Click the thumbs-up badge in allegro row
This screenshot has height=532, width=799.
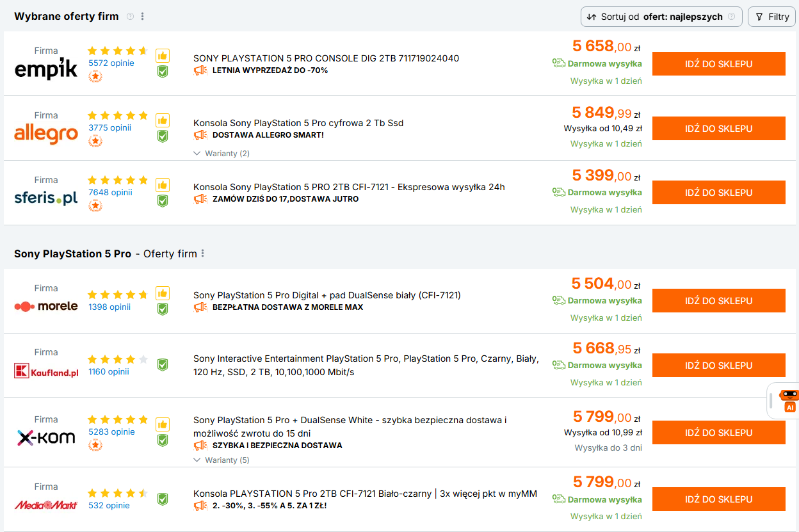[x=163, y=120]
